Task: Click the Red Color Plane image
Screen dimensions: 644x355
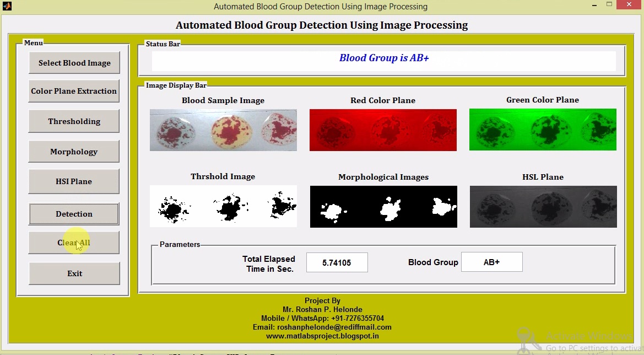Action: 382,130
